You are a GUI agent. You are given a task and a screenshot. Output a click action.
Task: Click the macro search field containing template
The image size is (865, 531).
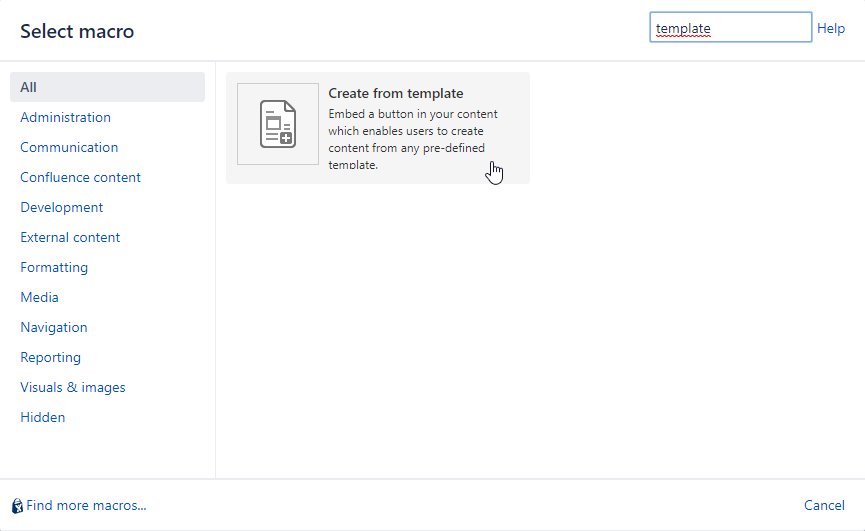click(730, 27)
